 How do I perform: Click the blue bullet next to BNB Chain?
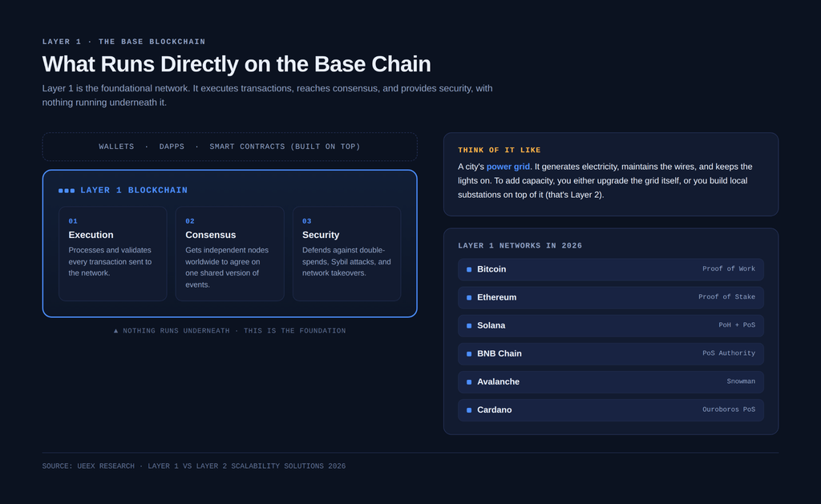pyautogui.click(x=469, y=354)
